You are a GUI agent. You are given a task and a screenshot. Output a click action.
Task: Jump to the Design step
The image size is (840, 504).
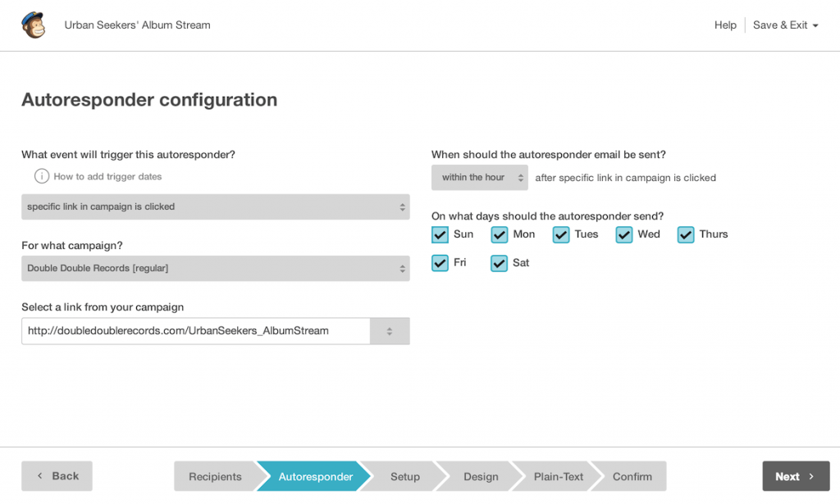481,477
